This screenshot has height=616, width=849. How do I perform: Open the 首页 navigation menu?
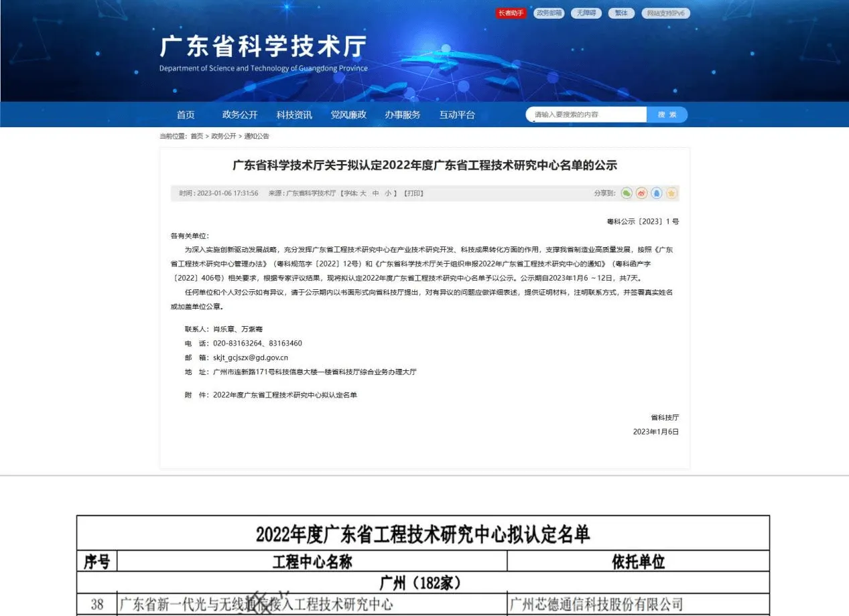click(186, 114)
